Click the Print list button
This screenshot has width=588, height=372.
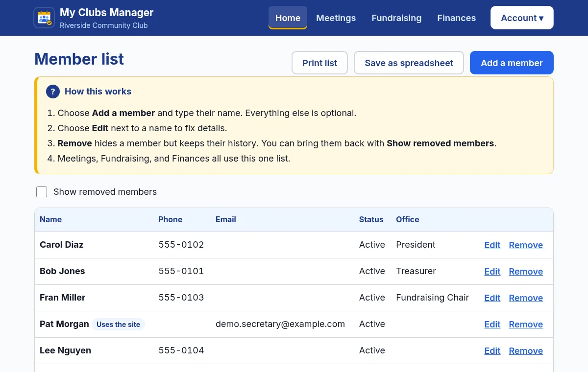click(x=319, y=63)
